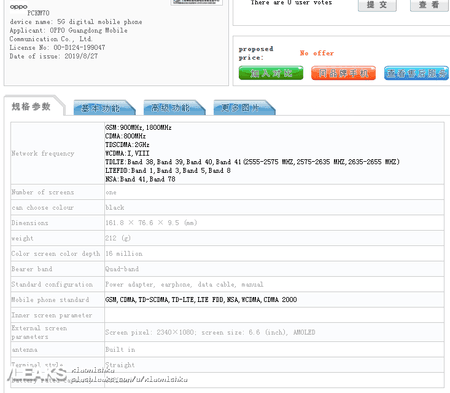
Task: Click 'Color screen color depth' label
Action: [56, 254]
